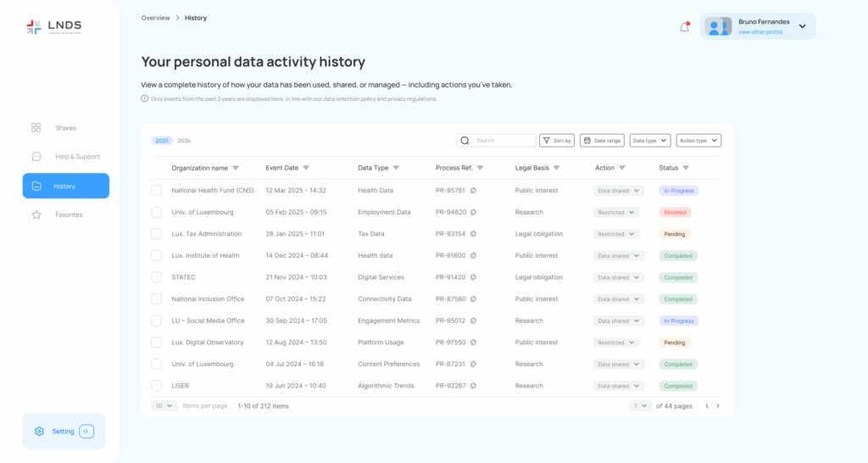Open the Action type filter dropdown
The image size is (868, 463).
[698, 141]
